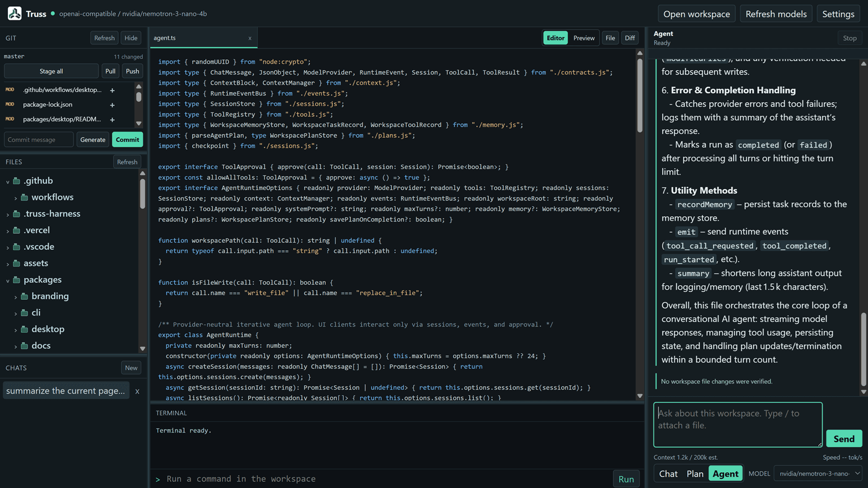Select Plan mode
This screenshot has width=868, height=488.
pyautogui.click(x=695, y=474)
